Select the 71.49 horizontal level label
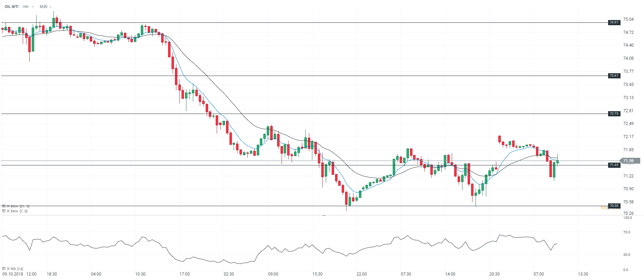Image resolution: width=644 pixels, height=280 pixels. point(614,165)
